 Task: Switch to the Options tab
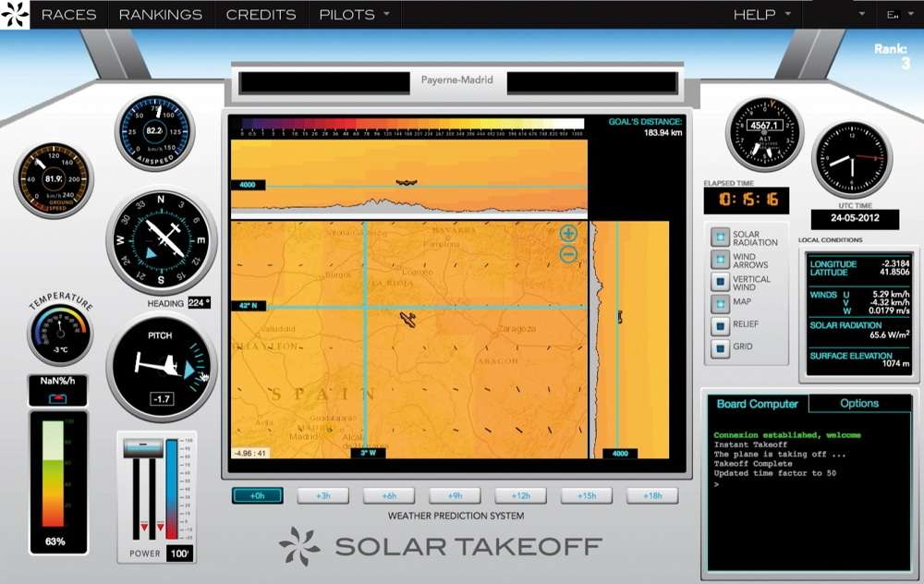[x=858, y=404]
